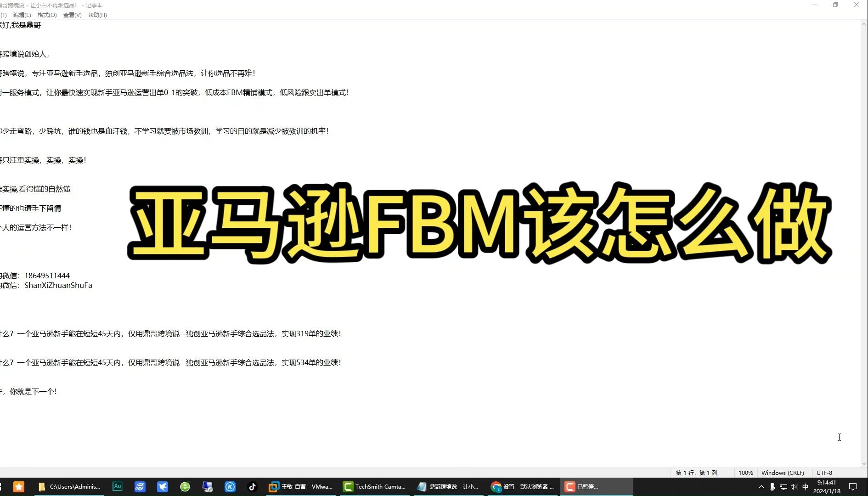Restore down the Notepad window
The image size is (868, 496).
(835, 5)
